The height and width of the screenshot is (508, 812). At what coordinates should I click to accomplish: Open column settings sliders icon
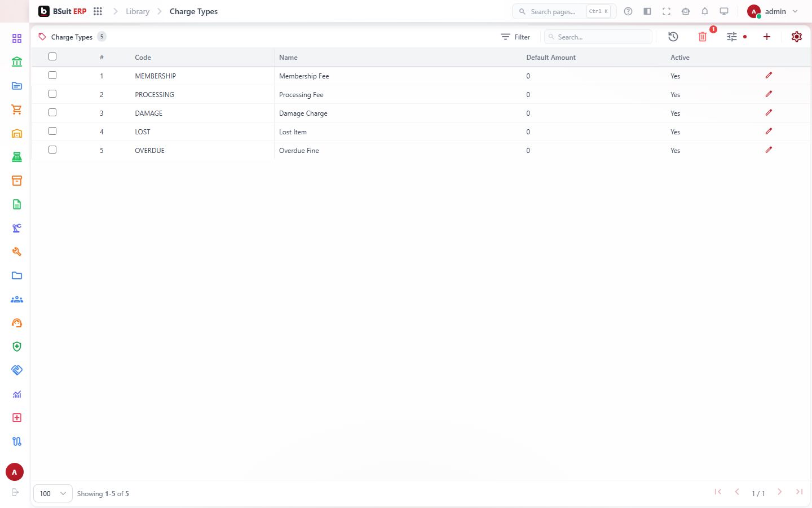(x=732, y=37)
